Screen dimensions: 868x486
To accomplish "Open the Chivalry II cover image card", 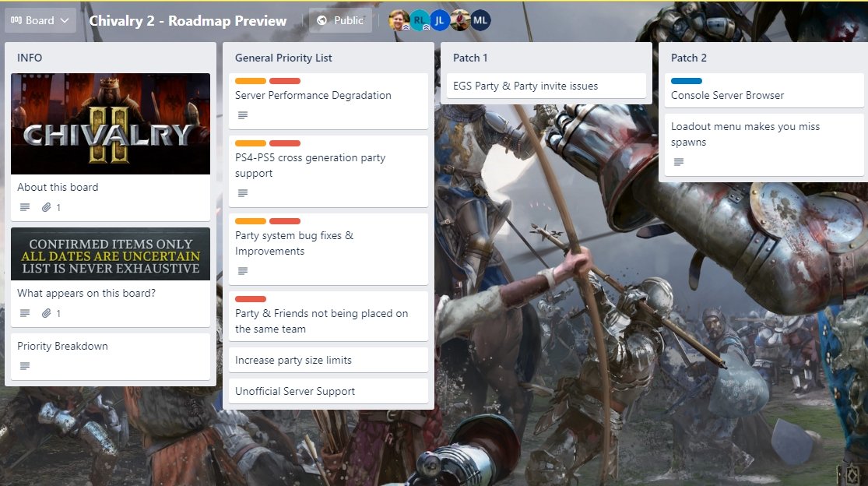I will (x=111, y=124).
